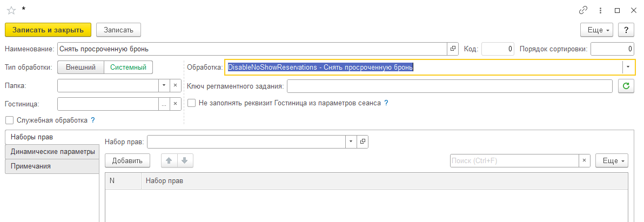Image resolution: width=644 pixels, height=222 pixels.
Task: Open the selected Набор прав record
Action: (362, 141)
